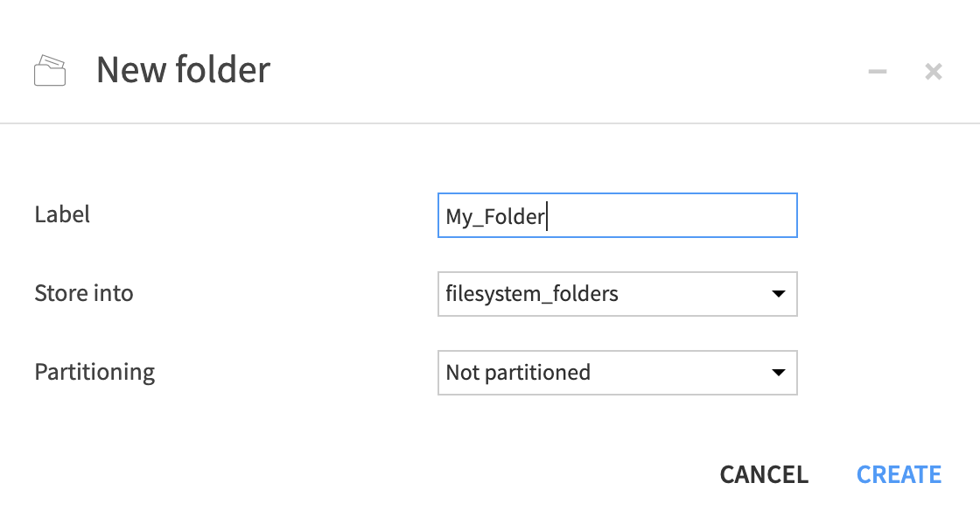Click the folder glyph beside the title
Screen dimensions: 980x518
click(50, 70)
